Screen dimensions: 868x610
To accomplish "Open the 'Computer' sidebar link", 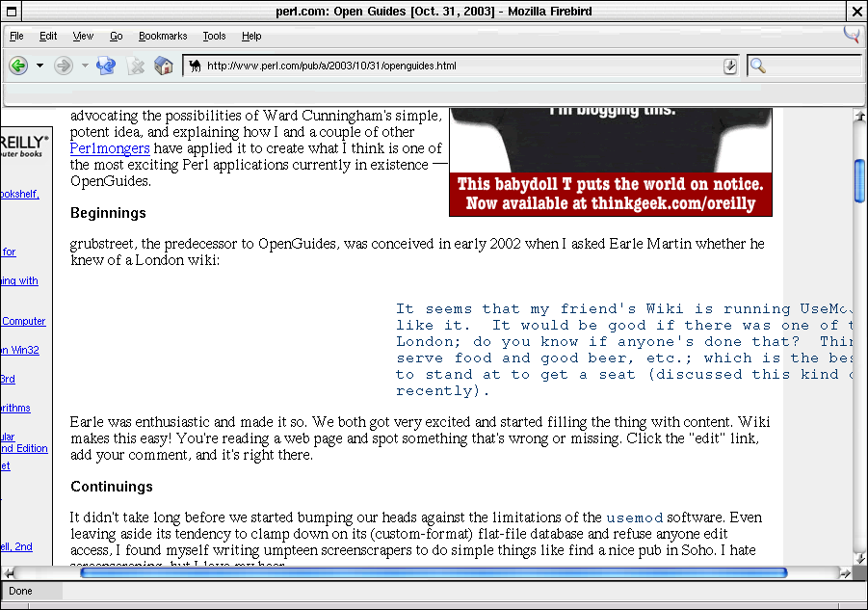I will point(24,321).
